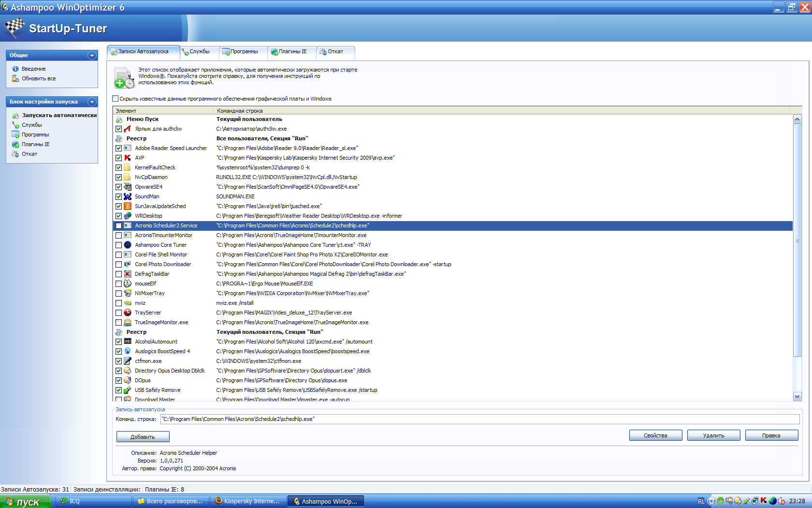The image size is (812, 508).
Task: Enable the AcronisTimounterMonitor checkbox
Action: [x=118, y=235]
